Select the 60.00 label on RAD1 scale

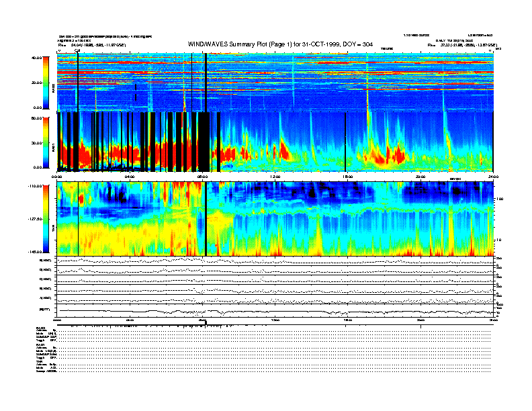point(37,118)
